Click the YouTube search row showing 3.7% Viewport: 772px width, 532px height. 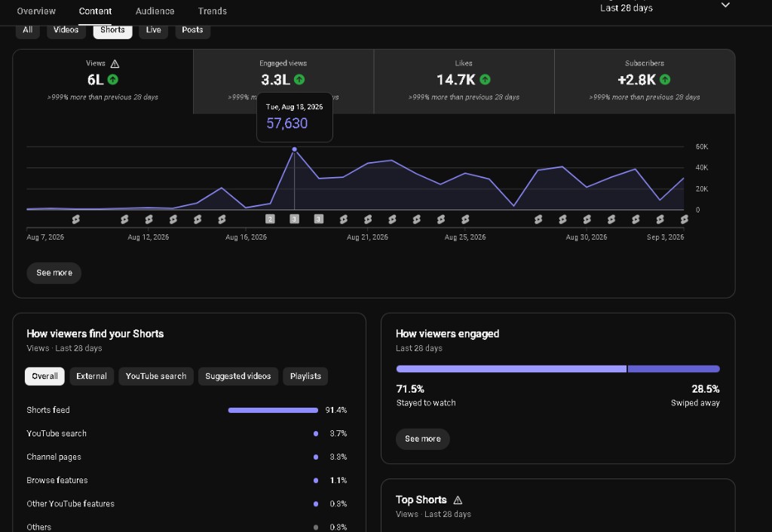[187, 433]
